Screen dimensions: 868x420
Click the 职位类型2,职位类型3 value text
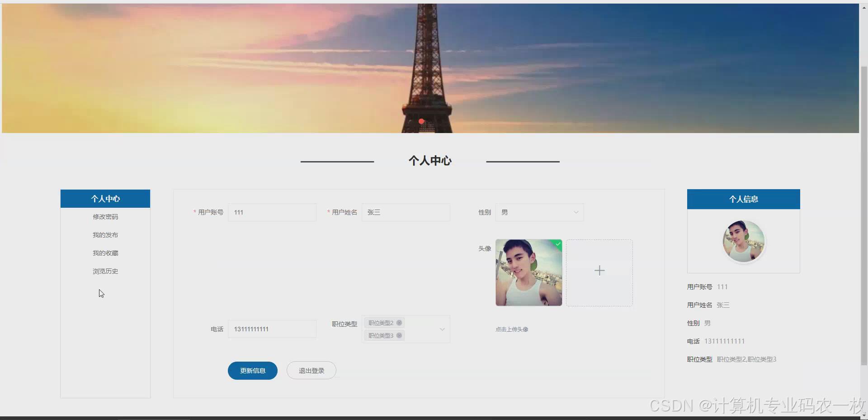click(746, 359)
